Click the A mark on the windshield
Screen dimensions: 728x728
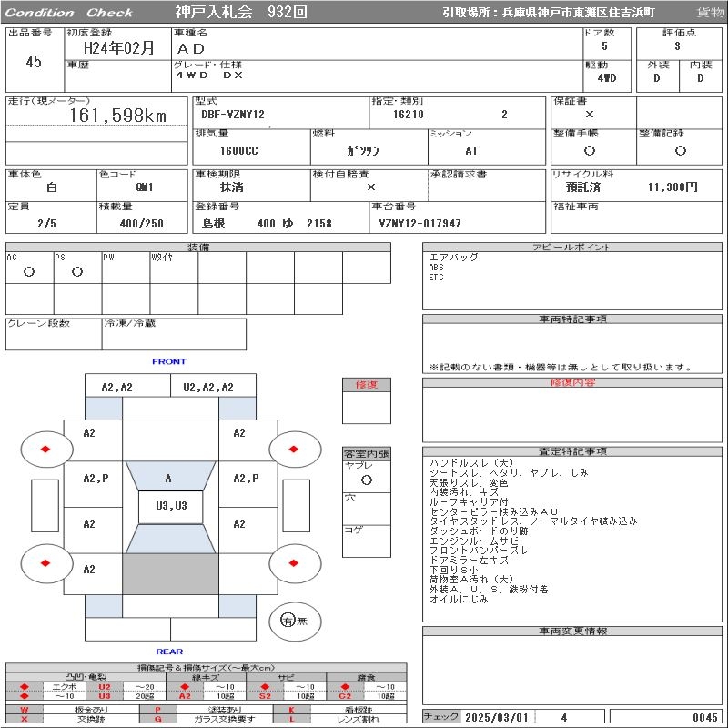click(168, 479)
